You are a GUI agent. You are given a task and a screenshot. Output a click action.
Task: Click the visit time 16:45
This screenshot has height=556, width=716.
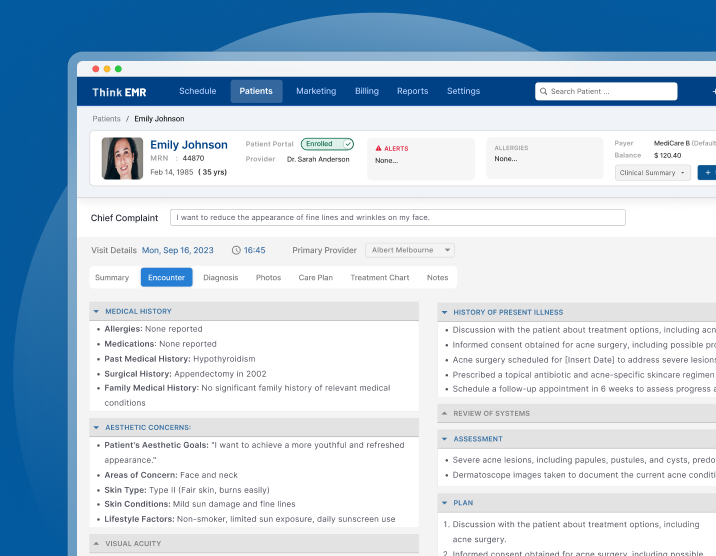(x=254, y=250)
